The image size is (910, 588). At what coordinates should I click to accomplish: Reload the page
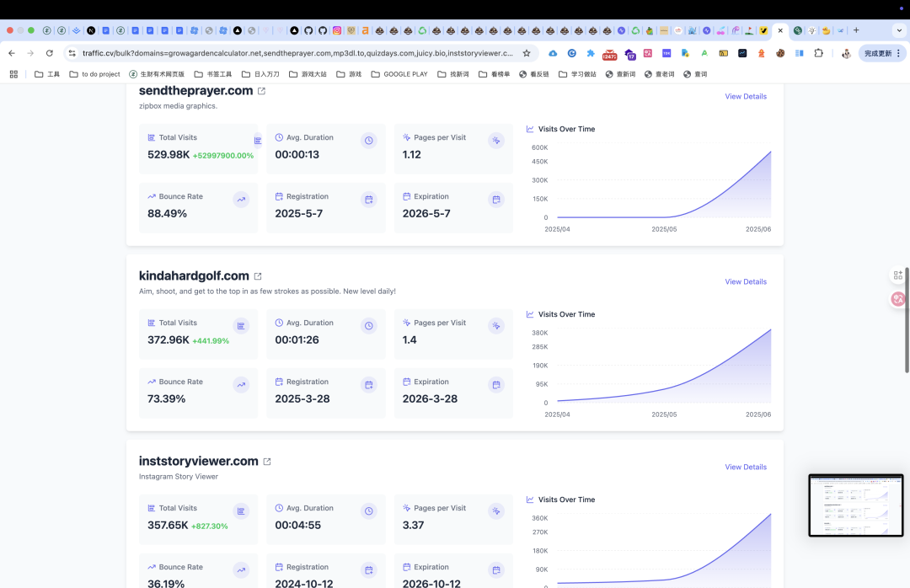click(x=50, y=53)
